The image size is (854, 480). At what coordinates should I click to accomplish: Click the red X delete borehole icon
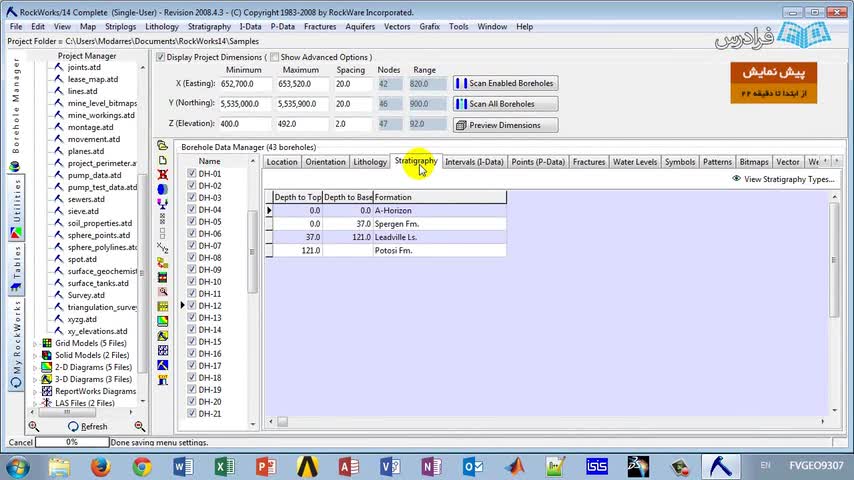point(162,175)
